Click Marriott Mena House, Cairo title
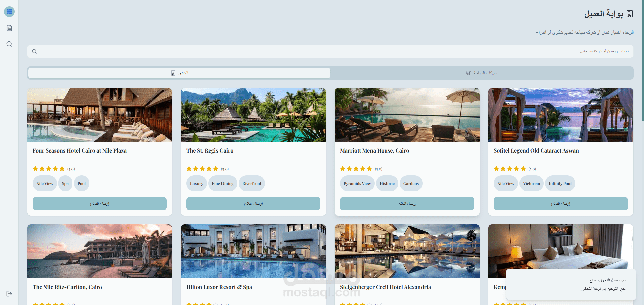This screenshot has width=644, height=305. click(x=375, y=151)
